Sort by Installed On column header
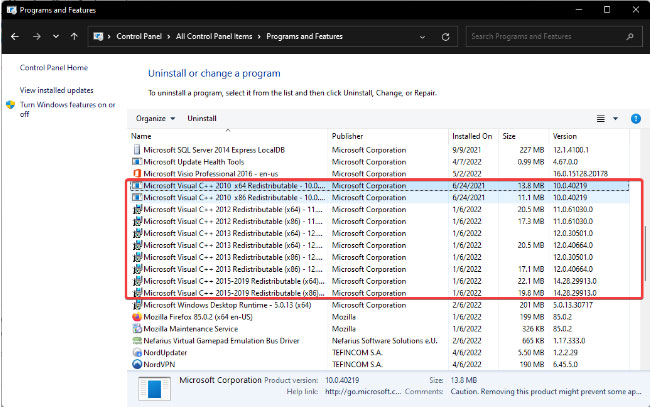The width and height of the screenshot is (650, 407). [x=472, y=136]
